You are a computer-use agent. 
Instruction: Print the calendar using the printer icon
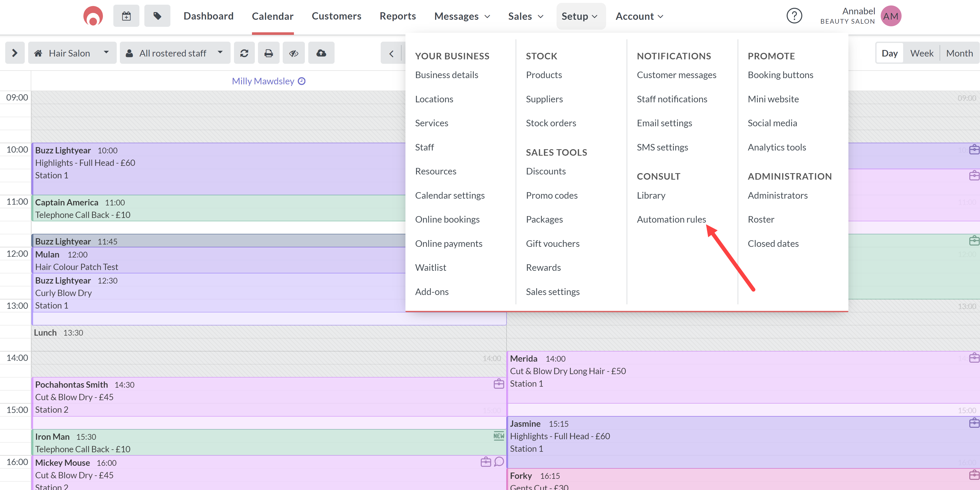[269, 53]
